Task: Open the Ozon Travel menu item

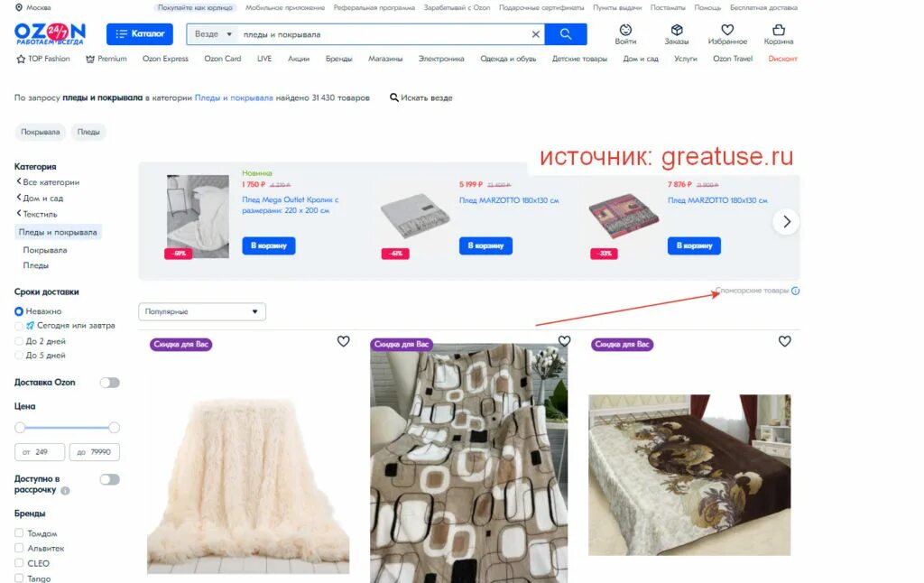Action: tap(733, 59)
